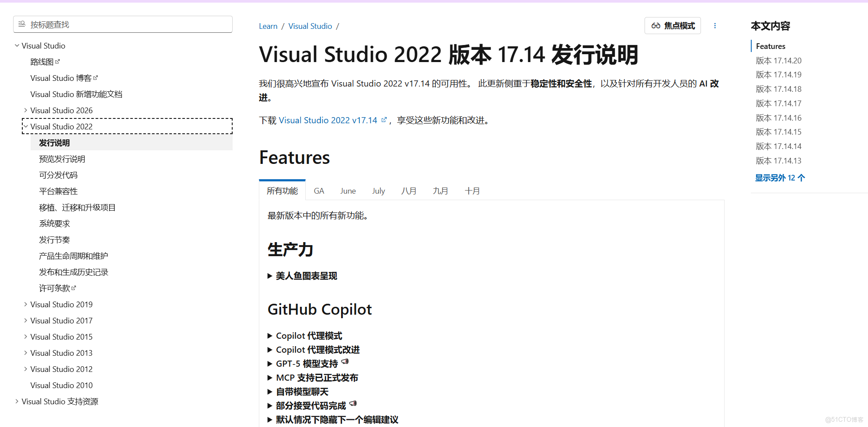Click the megaphone icon beside 部分接受代码完成
This screenshot has height=427, width=868.
tap(353, 403)
